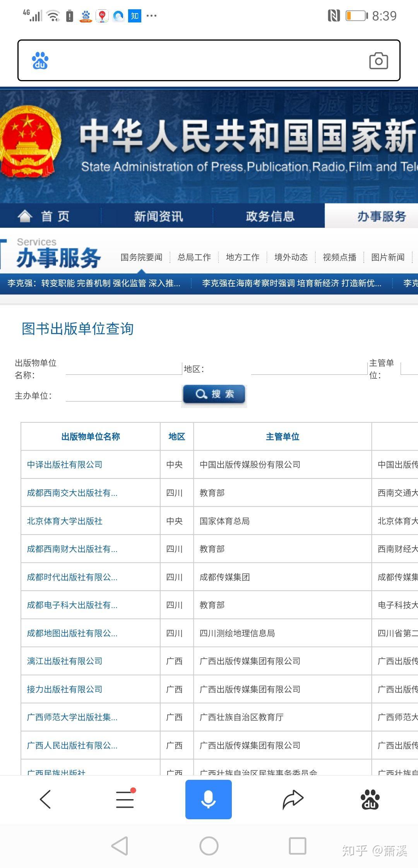Open 成都时代出版社有限公... link
Image resolution: width=418 pixels, height=868 pixels.
[x=72, y=577]
